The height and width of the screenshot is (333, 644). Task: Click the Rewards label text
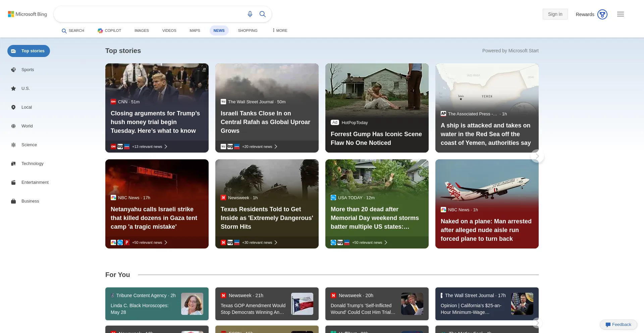585,14
